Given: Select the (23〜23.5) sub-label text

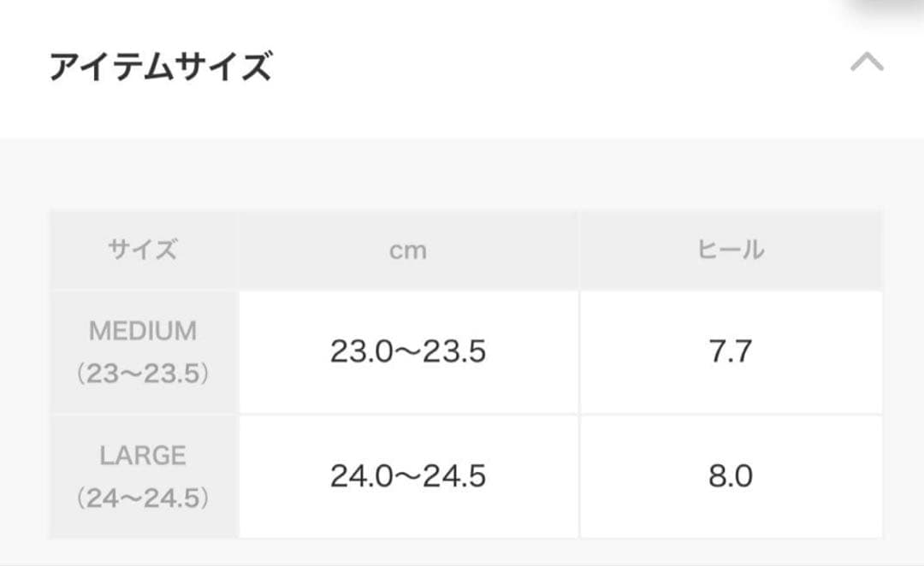Looking at the screenshot, I should (141, 374).
